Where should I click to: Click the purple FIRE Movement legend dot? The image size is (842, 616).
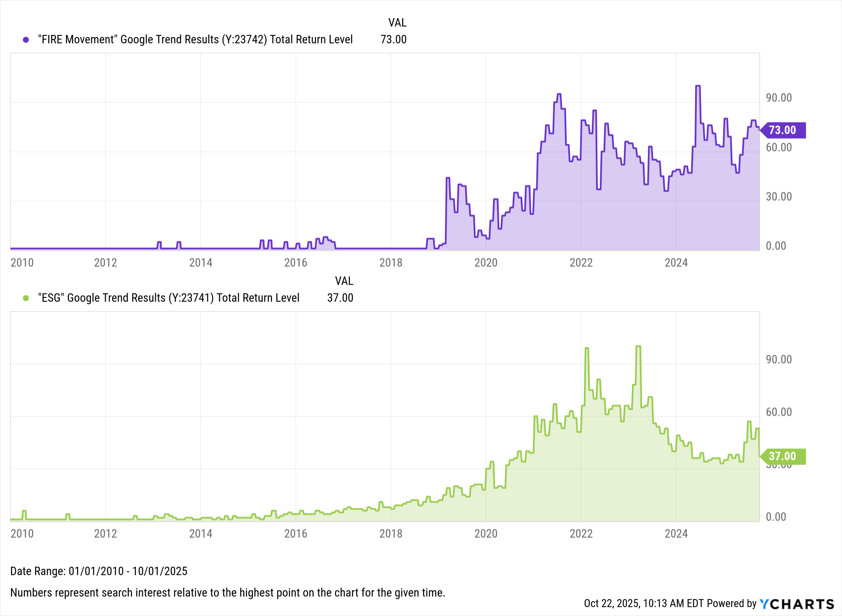pyautogui.click(x=26, y=40)
